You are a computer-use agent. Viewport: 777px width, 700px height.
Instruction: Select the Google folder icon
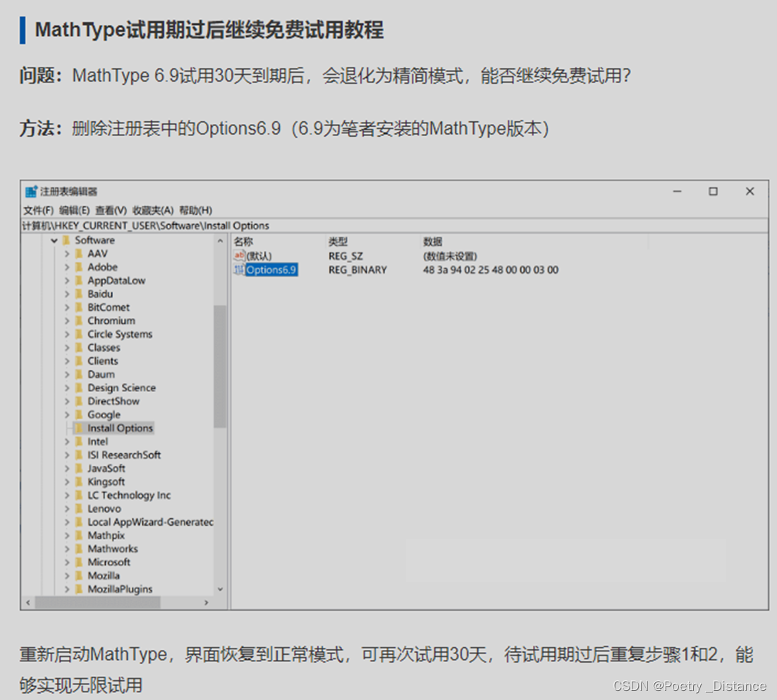[x=79, y=415]
